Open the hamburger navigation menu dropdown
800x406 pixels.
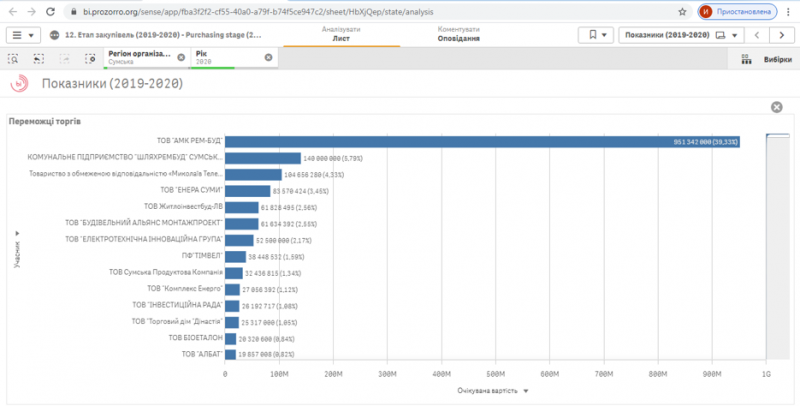click(23, 35)
